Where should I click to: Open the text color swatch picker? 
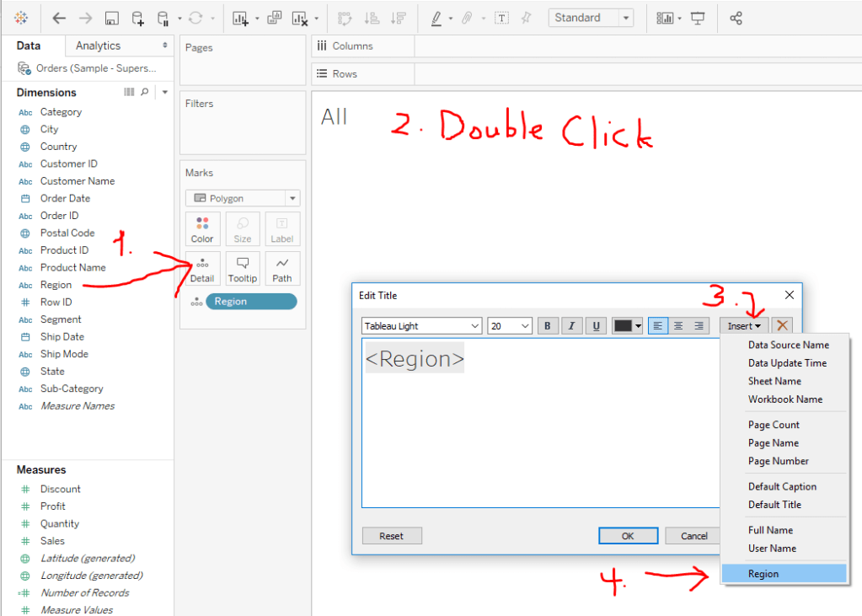click(628, 326)
